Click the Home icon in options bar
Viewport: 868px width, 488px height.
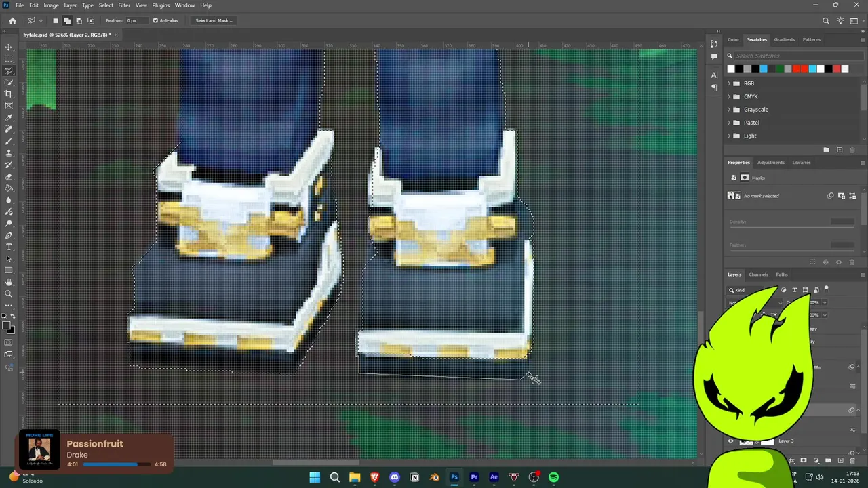12,20
